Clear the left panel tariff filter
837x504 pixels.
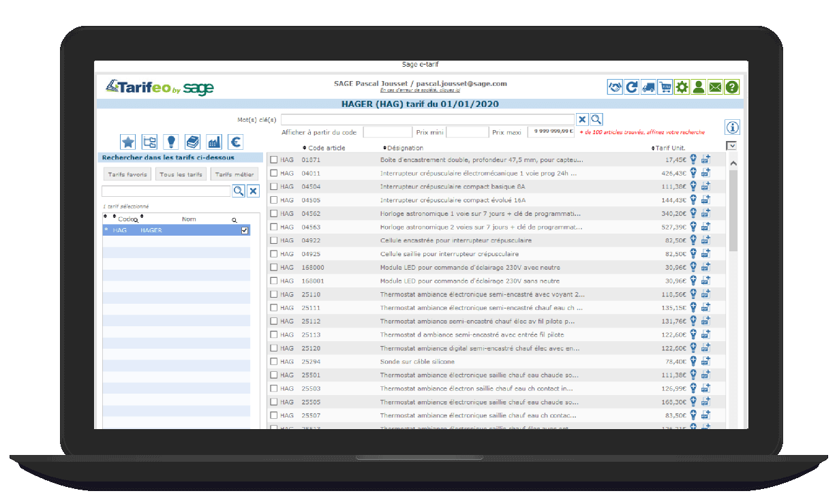[253, 191]
